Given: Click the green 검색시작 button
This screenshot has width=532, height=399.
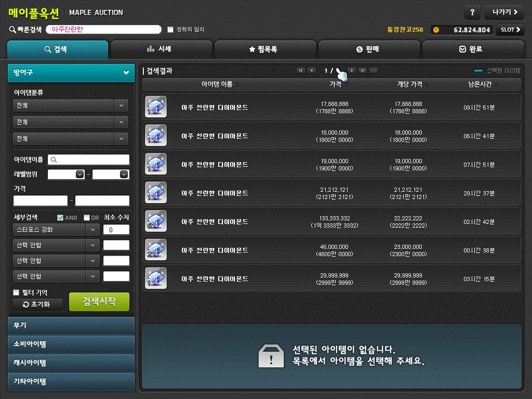Looking at the screenshot, I should pyautogui.click(x=99, y=302).
